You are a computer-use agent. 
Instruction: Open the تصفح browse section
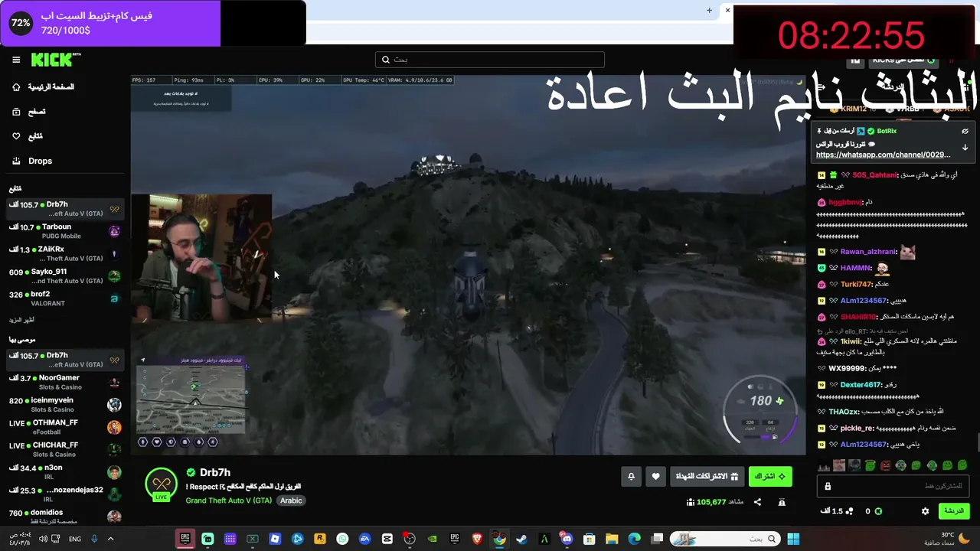(37, 112)
